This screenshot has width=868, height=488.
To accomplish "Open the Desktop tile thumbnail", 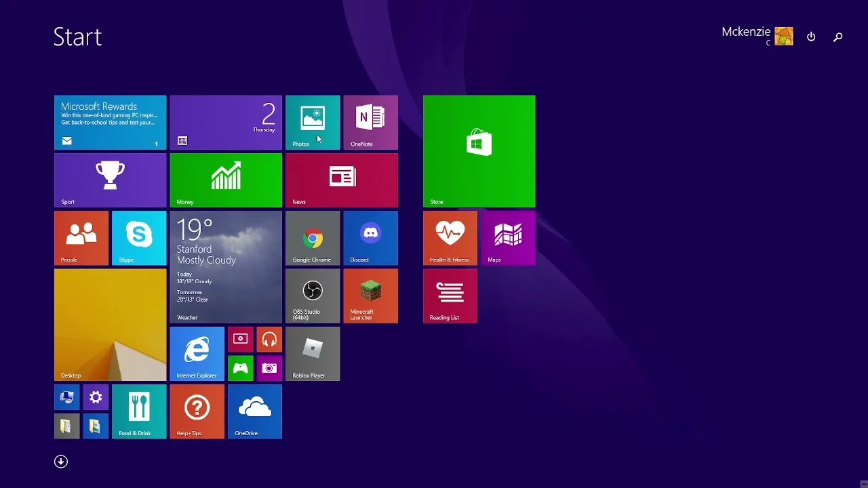I will pyautogui.click(x=110, y=325).
